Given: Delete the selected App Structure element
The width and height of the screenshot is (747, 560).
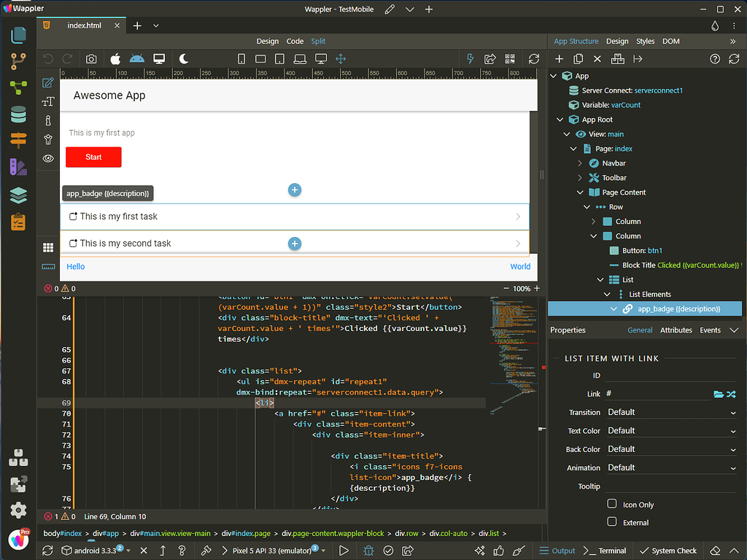Looking at the screenshot, I should point(597,59).
